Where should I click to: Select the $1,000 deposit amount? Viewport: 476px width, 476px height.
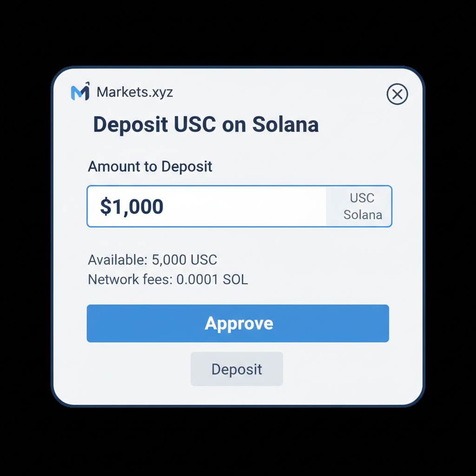pyautogui.click(x=132, y=206)
